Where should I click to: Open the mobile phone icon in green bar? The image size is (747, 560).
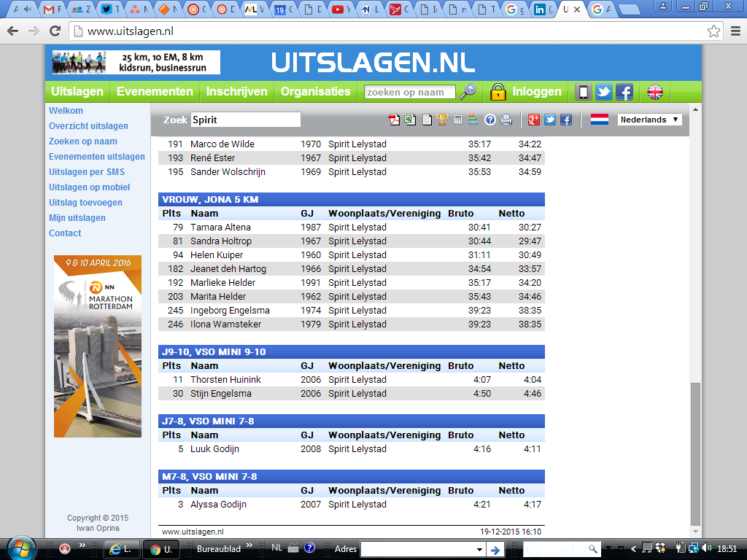click(x=583, y=92)
